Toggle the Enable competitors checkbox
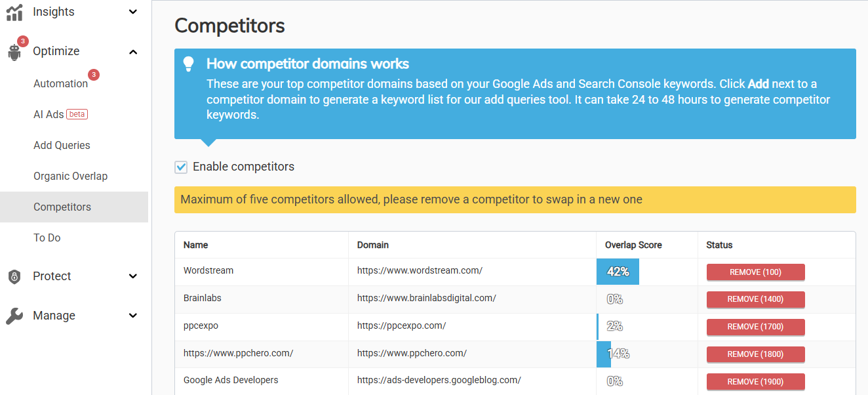Viewport: 868px width, 395px height. (x=181, y=167)
